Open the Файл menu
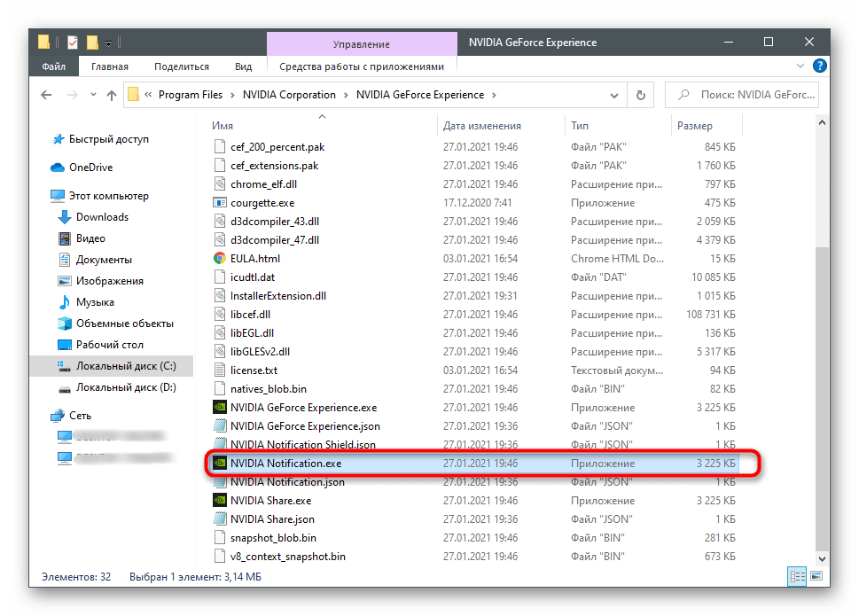This screenshot has width=859, height=616. click(54, 66)
